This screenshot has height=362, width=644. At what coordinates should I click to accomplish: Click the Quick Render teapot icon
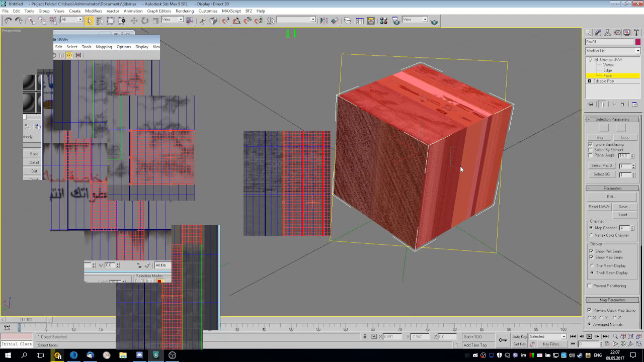click(x=434, y=21)
